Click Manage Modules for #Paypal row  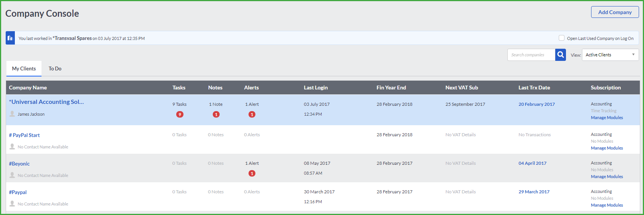tap(607, 205)
